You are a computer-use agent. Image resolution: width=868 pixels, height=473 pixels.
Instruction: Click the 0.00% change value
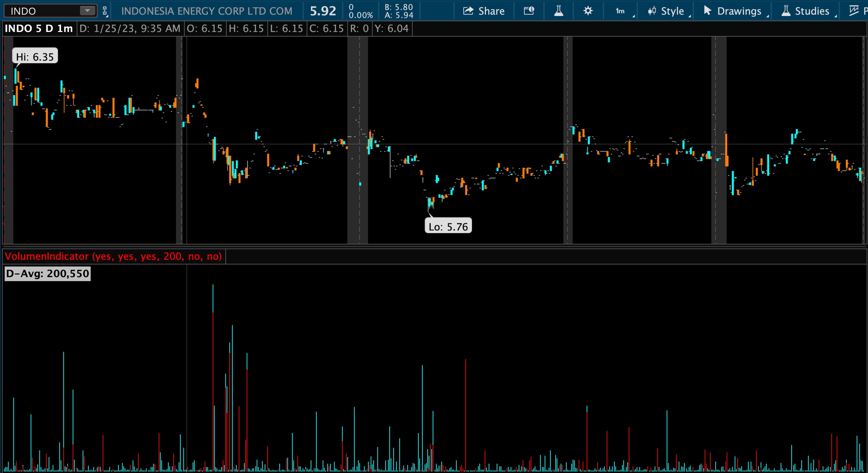coord(361,15)
